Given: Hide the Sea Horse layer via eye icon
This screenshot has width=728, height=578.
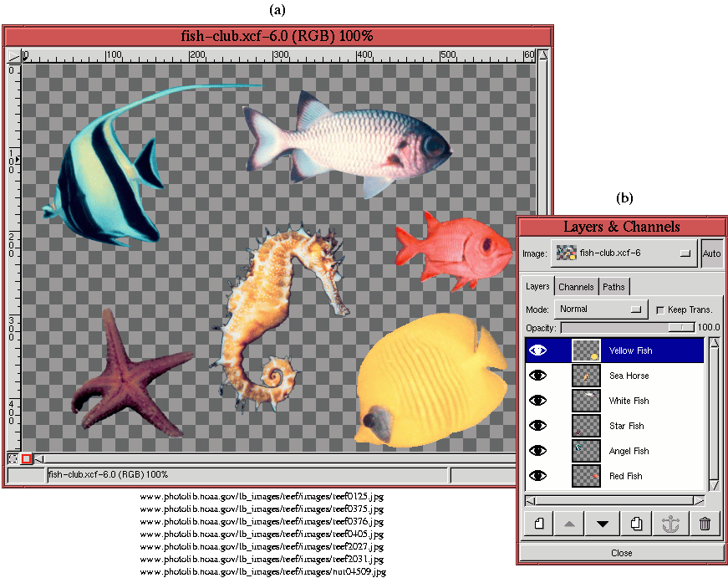Looking at the screenshot, I should click(x=538, y=376).
